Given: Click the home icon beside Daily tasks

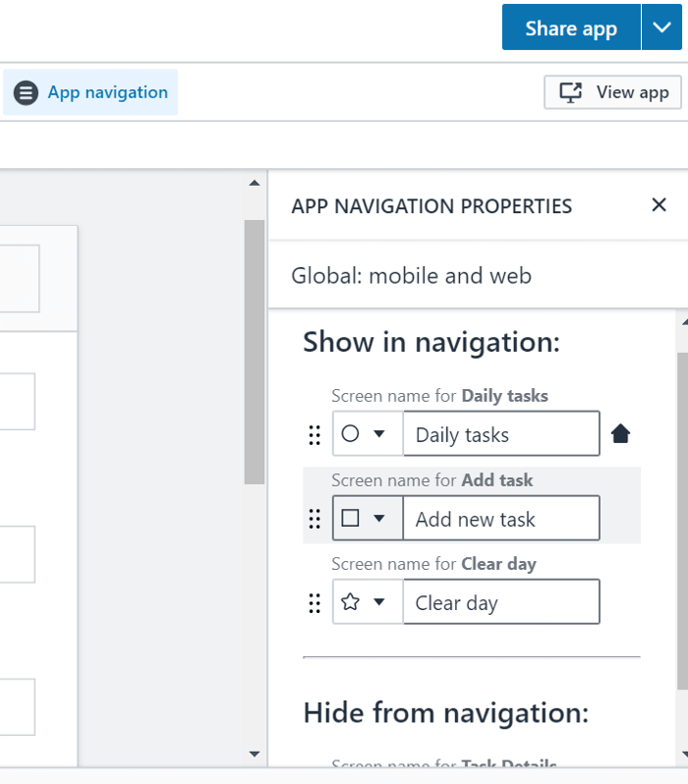Looking at the screenshot, I should click(620, 433).
